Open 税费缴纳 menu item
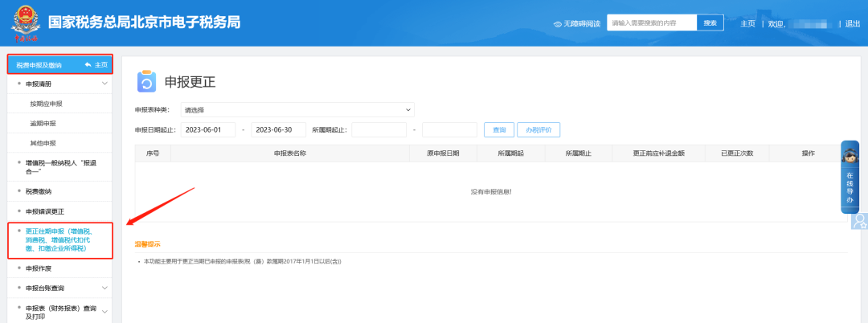Viewport: 868px width, 323px height. coord(39,191)
